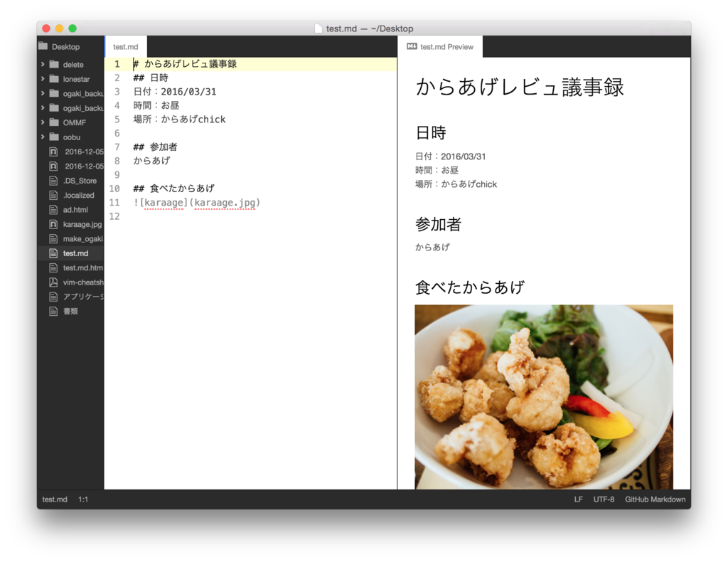Change the UTF-8 encoding selector
Image resolution: width=728 pixels, height=562 pixels.
pos(604,499)
